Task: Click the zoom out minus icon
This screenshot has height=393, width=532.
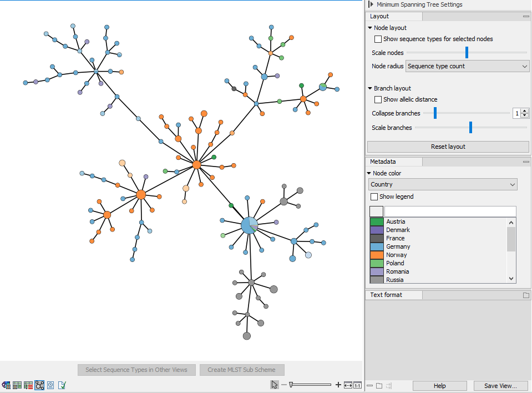Action: click(284, 385)
